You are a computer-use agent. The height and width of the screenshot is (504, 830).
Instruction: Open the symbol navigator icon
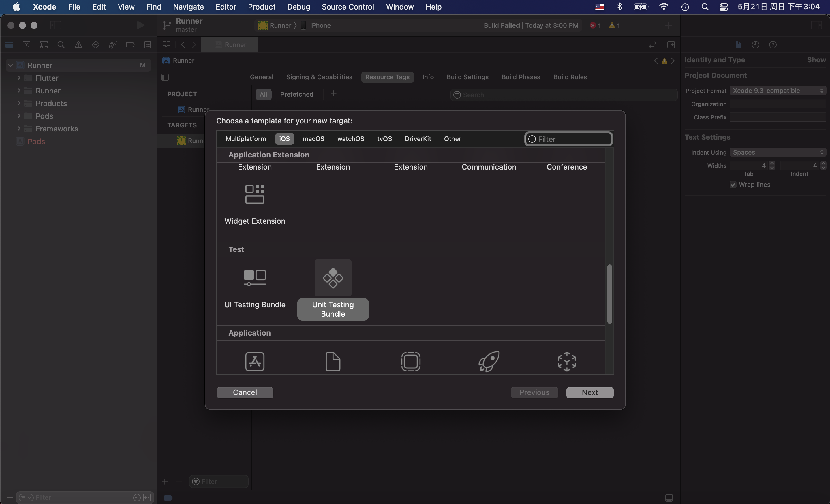pos(44,44)
